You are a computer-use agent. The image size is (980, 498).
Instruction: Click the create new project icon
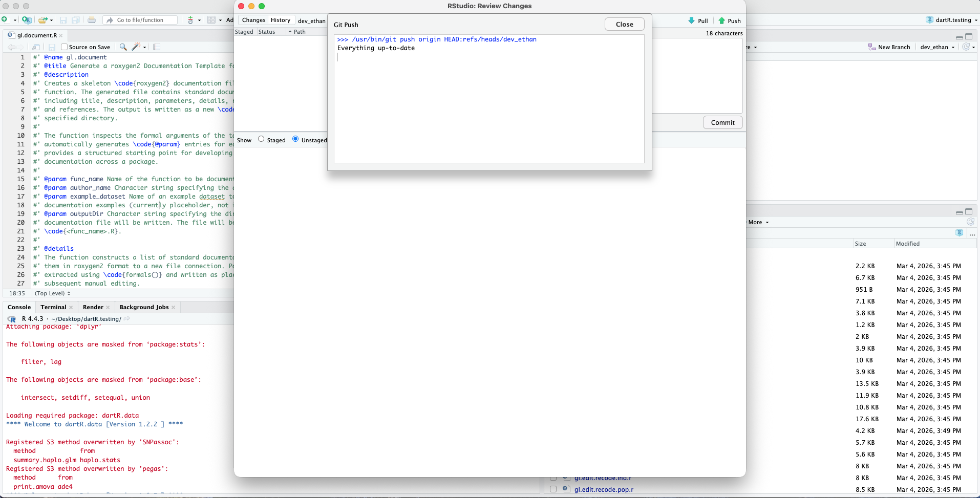27,20
